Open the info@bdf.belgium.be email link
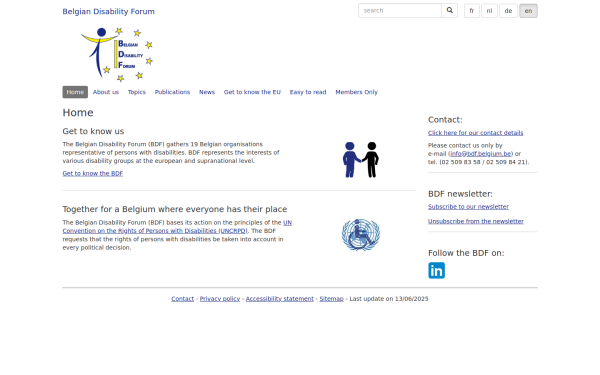The width and height of the screenshot is (600, 375). click(481, 154)
